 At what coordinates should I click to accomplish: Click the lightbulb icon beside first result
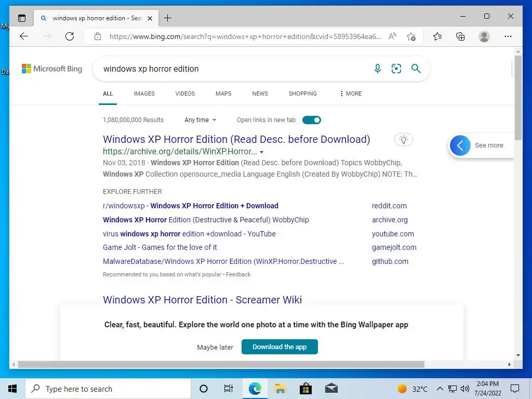[403, 139]
